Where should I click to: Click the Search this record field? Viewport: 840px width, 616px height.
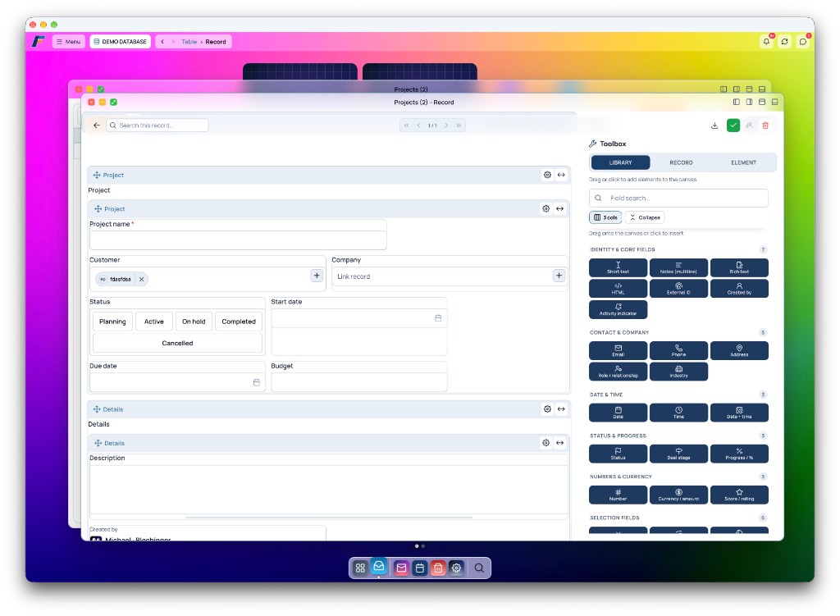[x=157, y=125]
